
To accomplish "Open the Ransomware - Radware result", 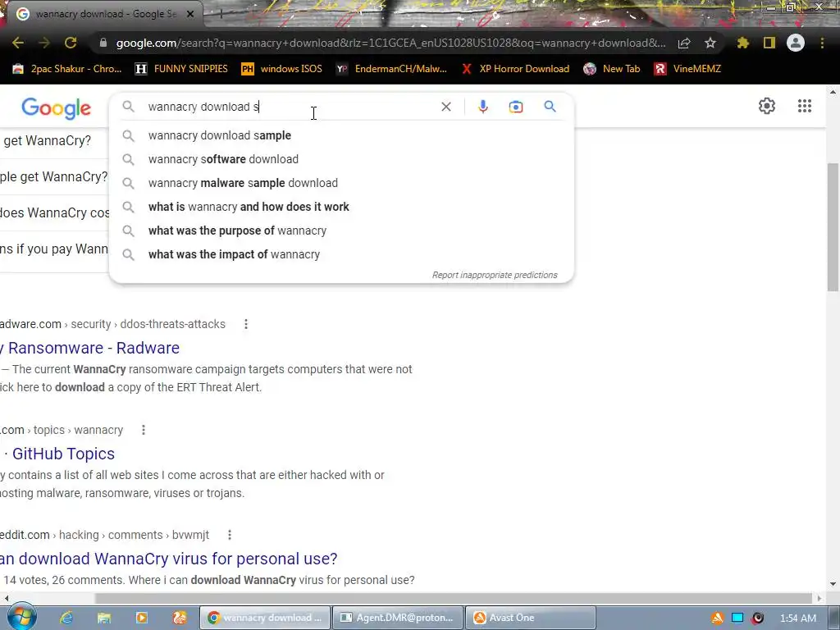I will click(x=90, y=348).
